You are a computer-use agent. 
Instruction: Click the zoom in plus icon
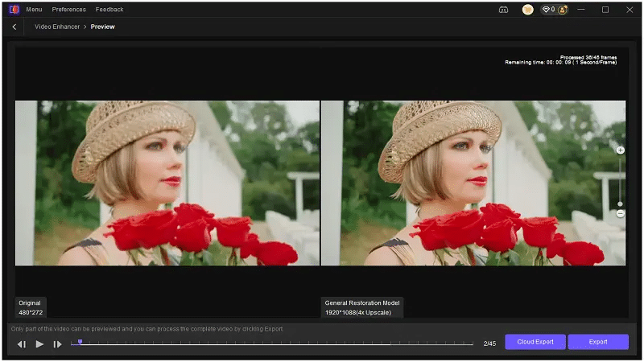620,150
